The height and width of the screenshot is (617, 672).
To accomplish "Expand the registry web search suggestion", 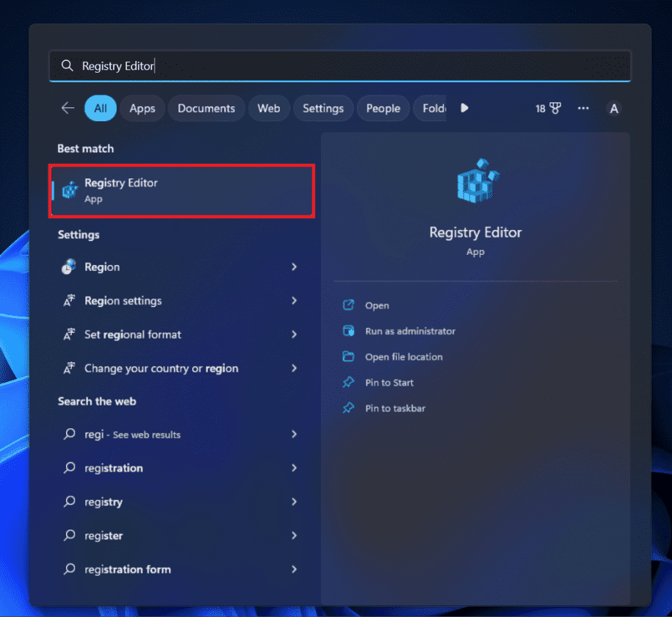I will tap(293, 502).
